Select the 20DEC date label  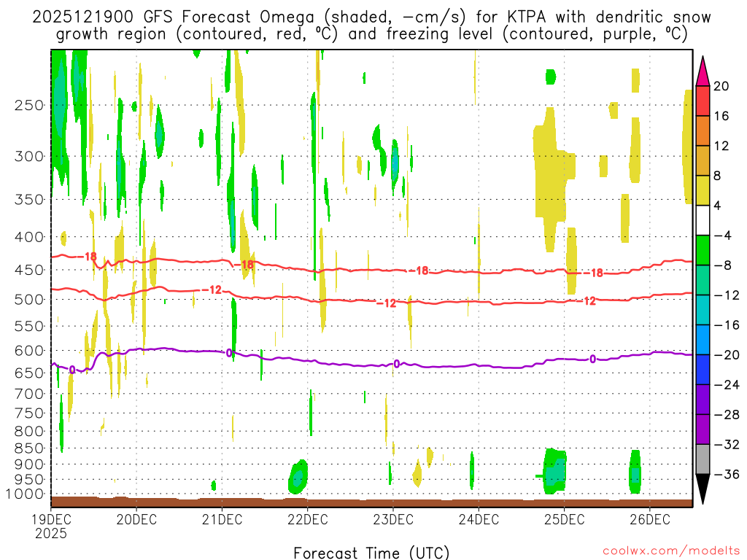[x=136, y=519]
